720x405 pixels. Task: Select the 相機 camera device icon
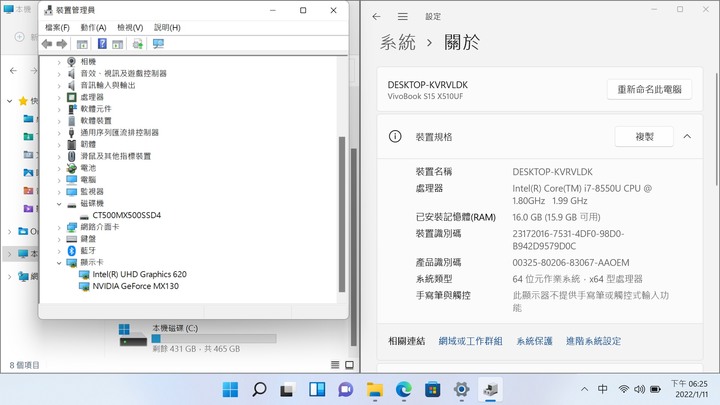[x=71, y=62]
